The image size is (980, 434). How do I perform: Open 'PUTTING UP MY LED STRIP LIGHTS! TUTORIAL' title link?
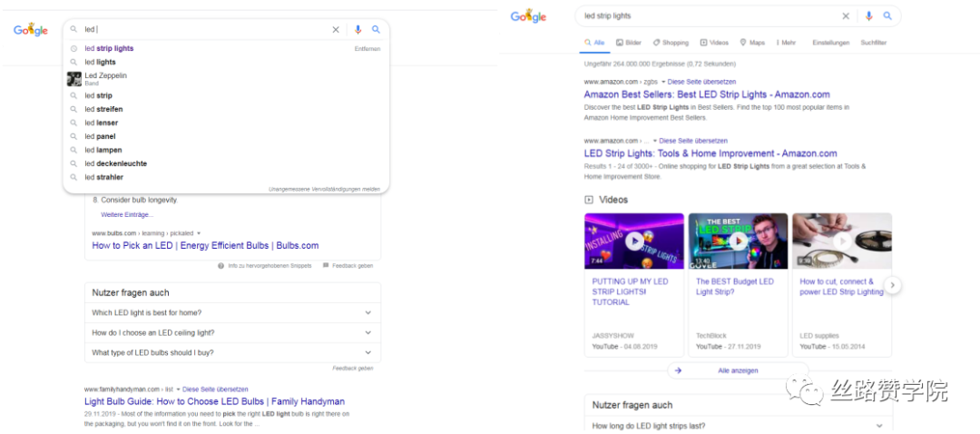[630, 291]
